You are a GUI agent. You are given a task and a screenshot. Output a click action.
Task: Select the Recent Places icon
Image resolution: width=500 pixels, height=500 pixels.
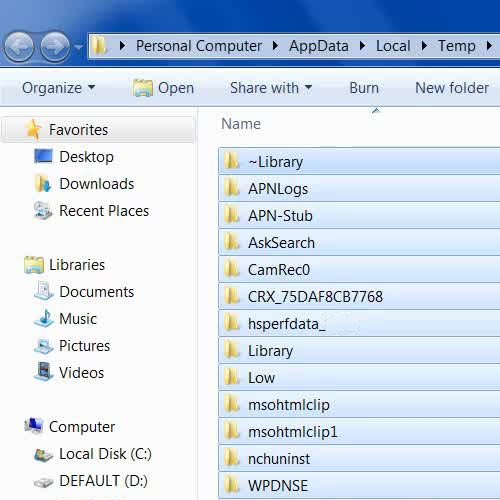[x=43, y=210]
